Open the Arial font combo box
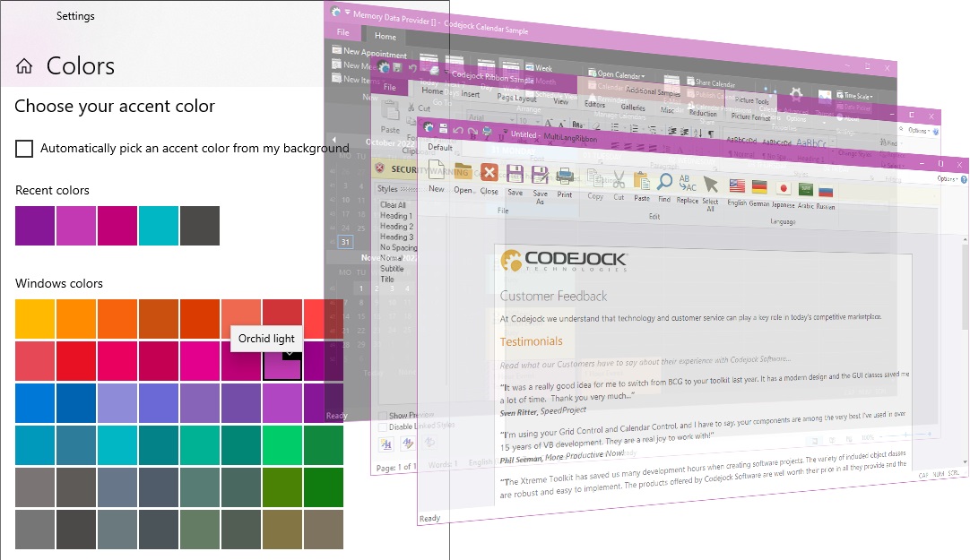Screen dimensions: 970x560 pyautogui.click(x=491, y=117)
